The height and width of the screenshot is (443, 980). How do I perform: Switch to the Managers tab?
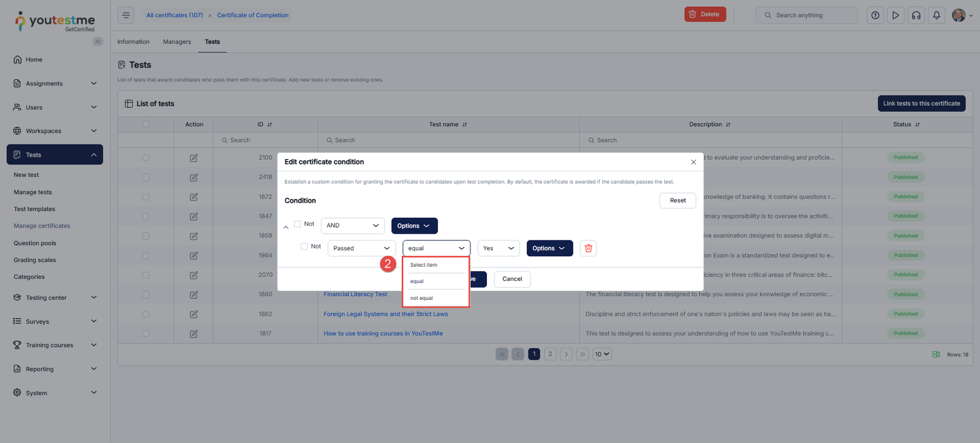177,42
